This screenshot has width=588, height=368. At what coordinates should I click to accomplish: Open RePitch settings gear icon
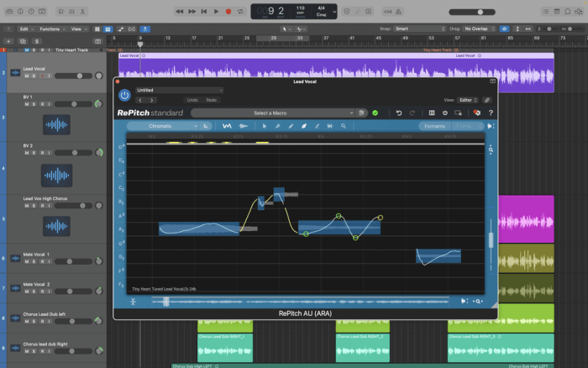click(477, 113)
